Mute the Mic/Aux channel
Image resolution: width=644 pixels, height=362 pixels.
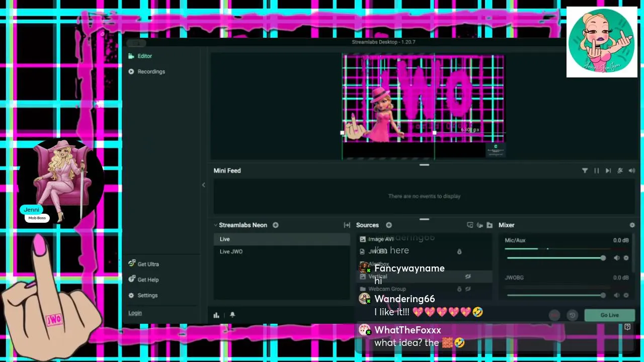point(617,258)
